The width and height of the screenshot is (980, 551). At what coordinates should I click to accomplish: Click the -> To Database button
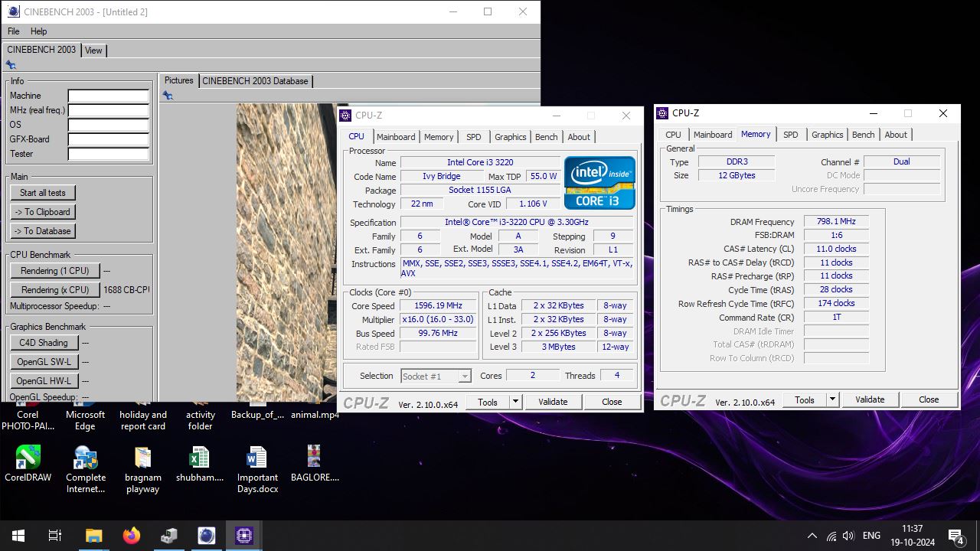tap(43, 231)
